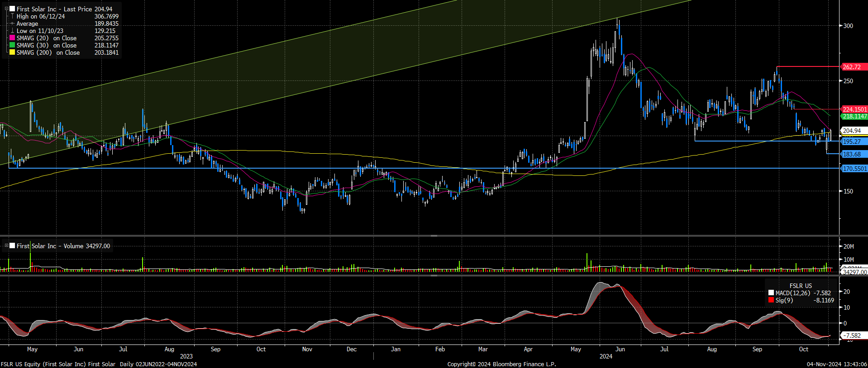Click the FSLR US Equity footer text
868x368 pixels.
99,364
